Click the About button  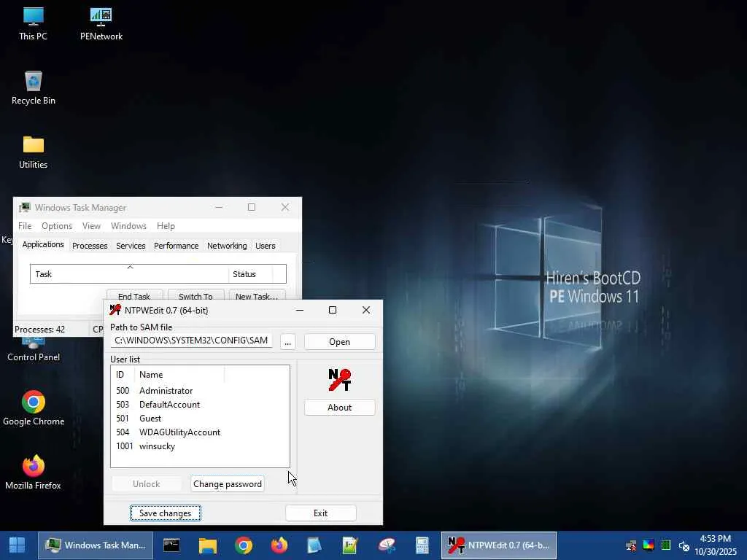coord(340,407)
